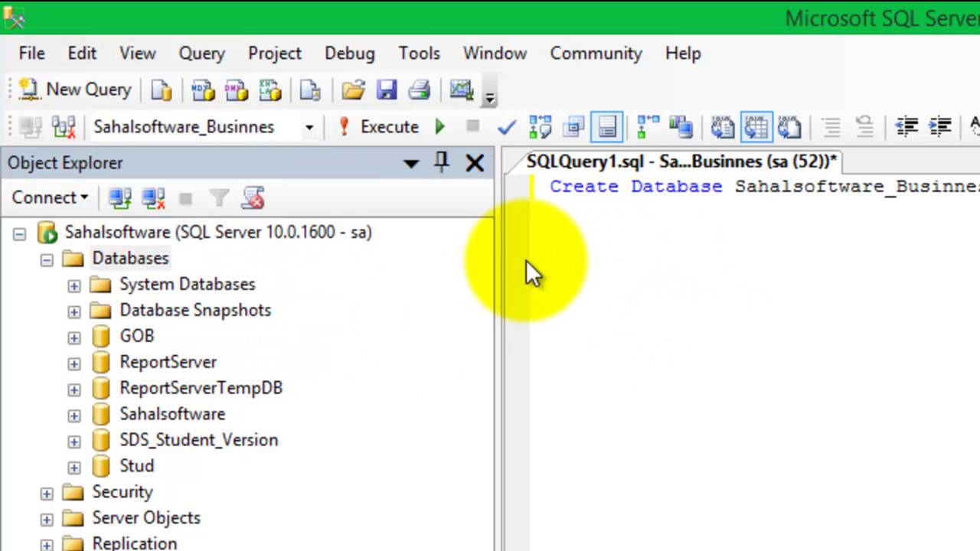Click the Connect Object Explorer icon
This screenshot has height=551, width=980.
click(119, 198)
